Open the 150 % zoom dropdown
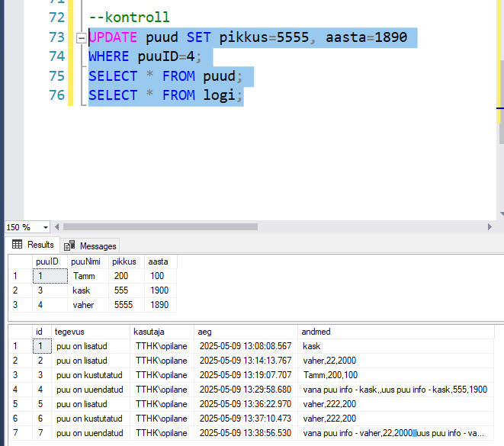 [46, 227]
